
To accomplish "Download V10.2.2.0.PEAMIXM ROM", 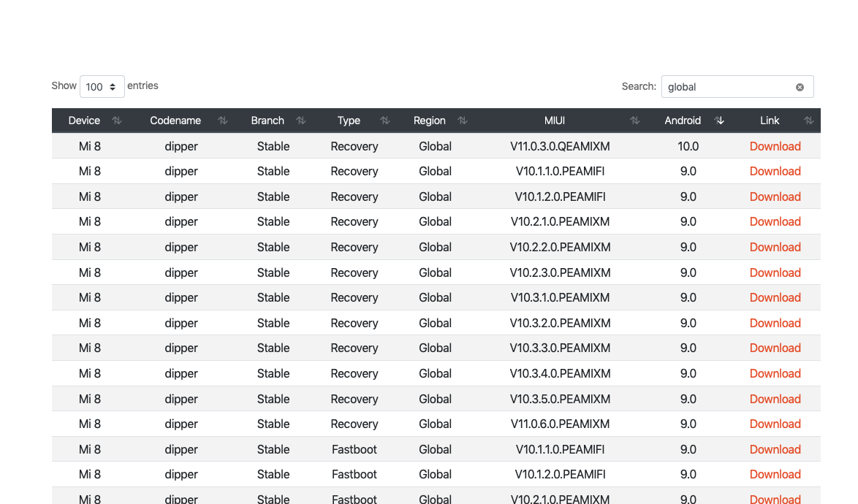I will click(x=775, y=247).
